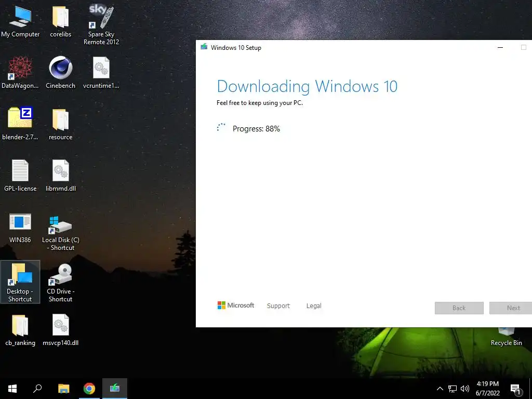Select the vcruntime1... file icon
The height and width of the screenshot is (399, 532).
[101, 73]
